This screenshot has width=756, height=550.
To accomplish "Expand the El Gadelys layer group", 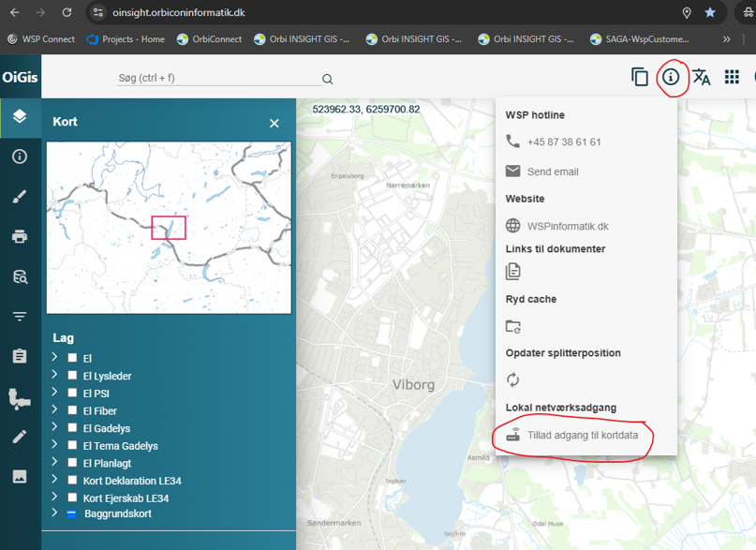I will point(54,426).
